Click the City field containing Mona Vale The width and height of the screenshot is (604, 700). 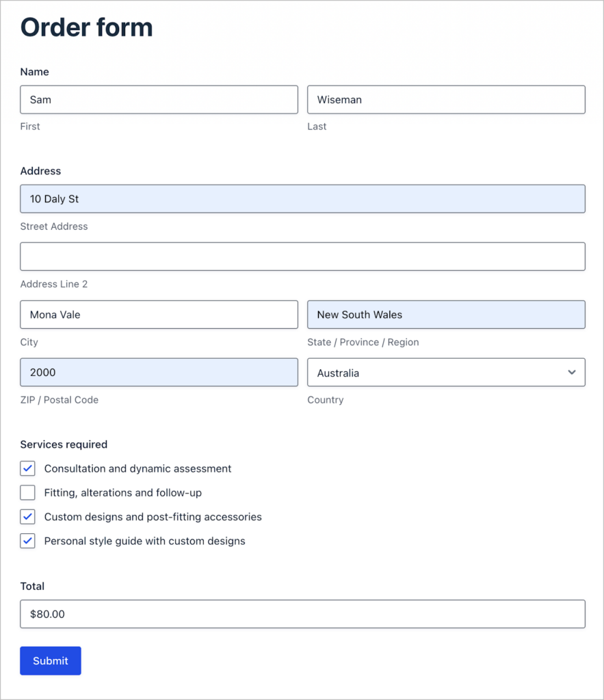tap(159, 314)
